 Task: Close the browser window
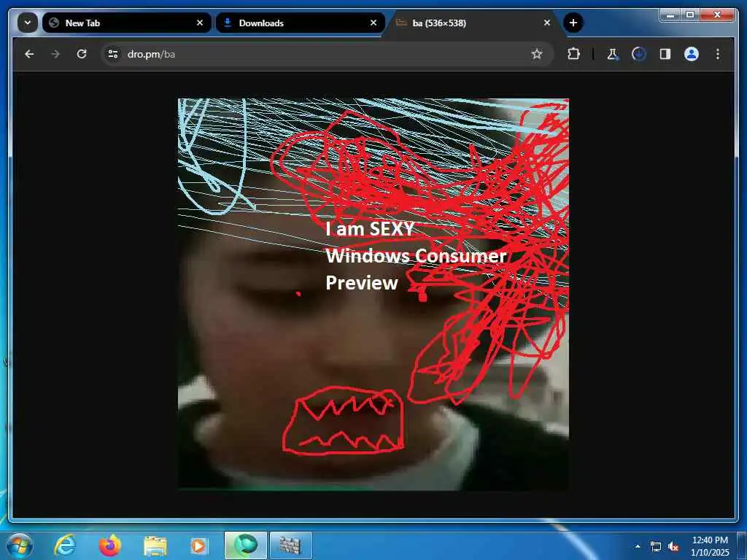pyautogui.click(x=718, y=15)
